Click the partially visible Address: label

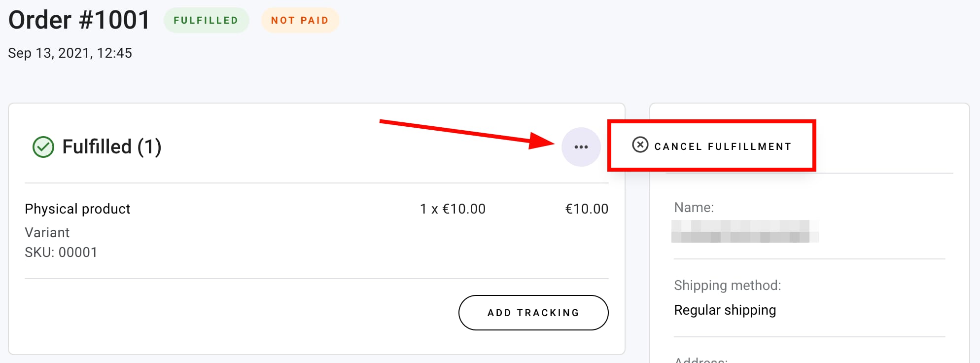[700, 360]
